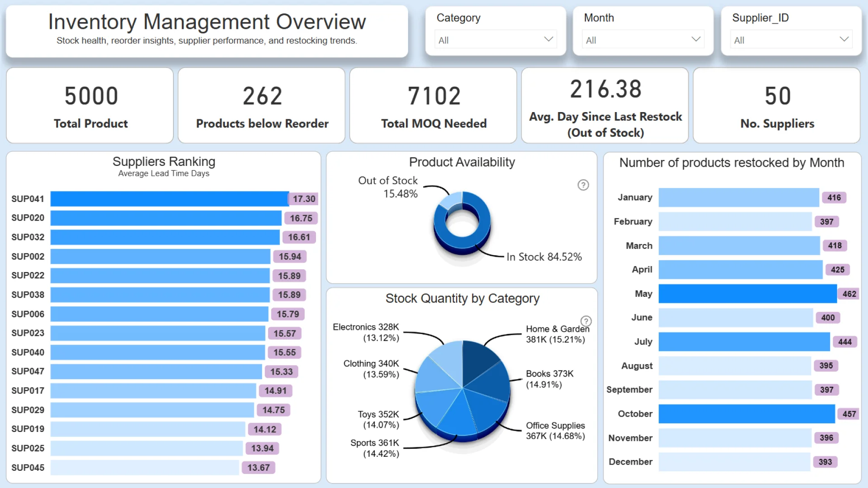
Task: Open the Category filter dropdown
Action: (495, 40)
